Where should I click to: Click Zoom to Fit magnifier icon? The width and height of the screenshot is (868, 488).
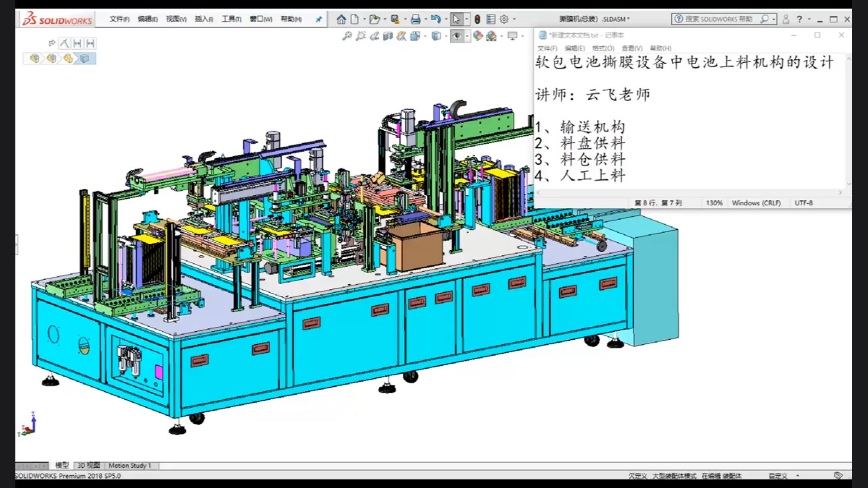[347, 36]
